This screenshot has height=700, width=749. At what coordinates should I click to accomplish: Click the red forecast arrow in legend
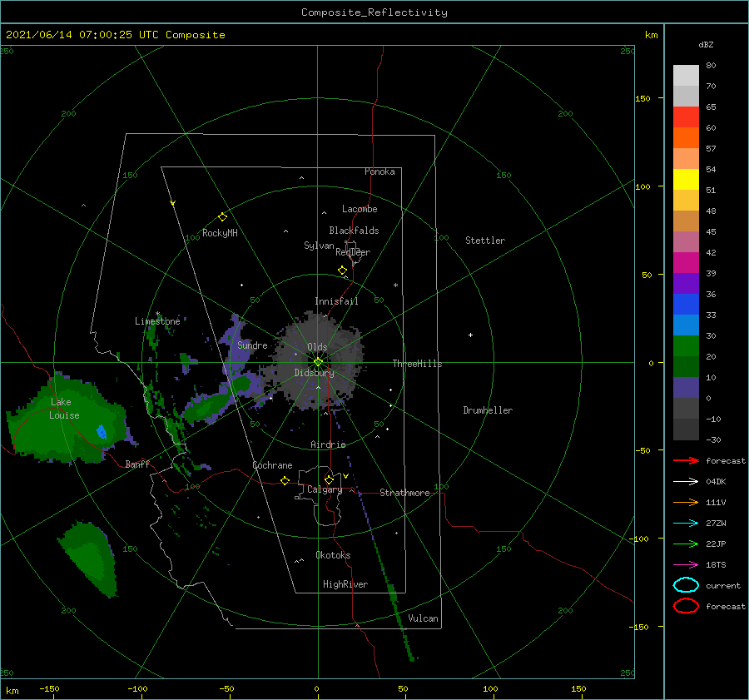point(686,460)
